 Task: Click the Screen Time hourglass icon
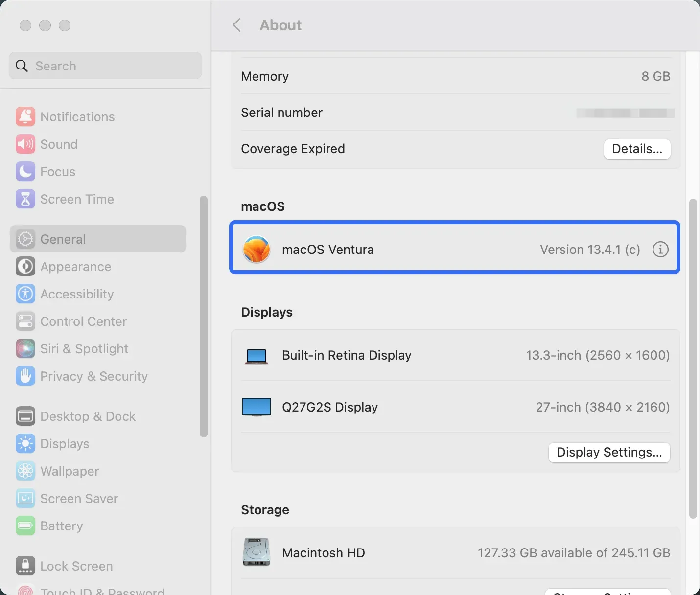tap(25, 199)
